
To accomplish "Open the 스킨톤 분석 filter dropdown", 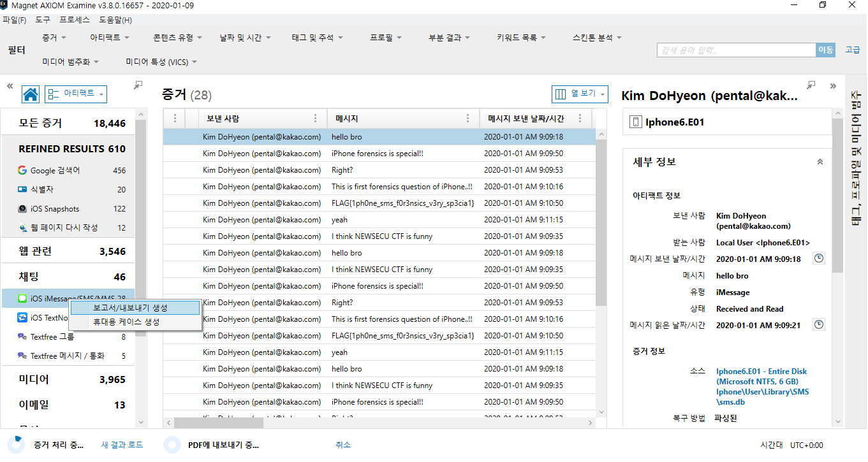I will pyautogui.click(x=597, y=38).
